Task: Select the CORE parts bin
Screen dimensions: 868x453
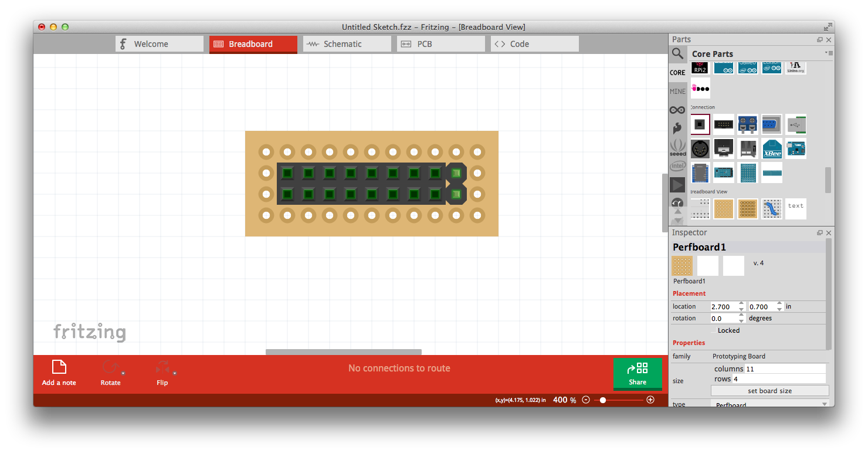Action: tap(677, 73)
